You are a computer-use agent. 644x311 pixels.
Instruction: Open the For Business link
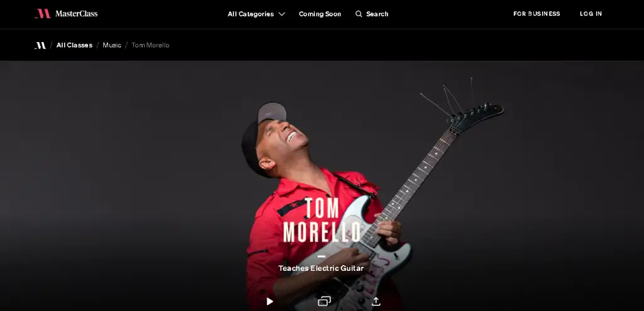tap(536, 14)
